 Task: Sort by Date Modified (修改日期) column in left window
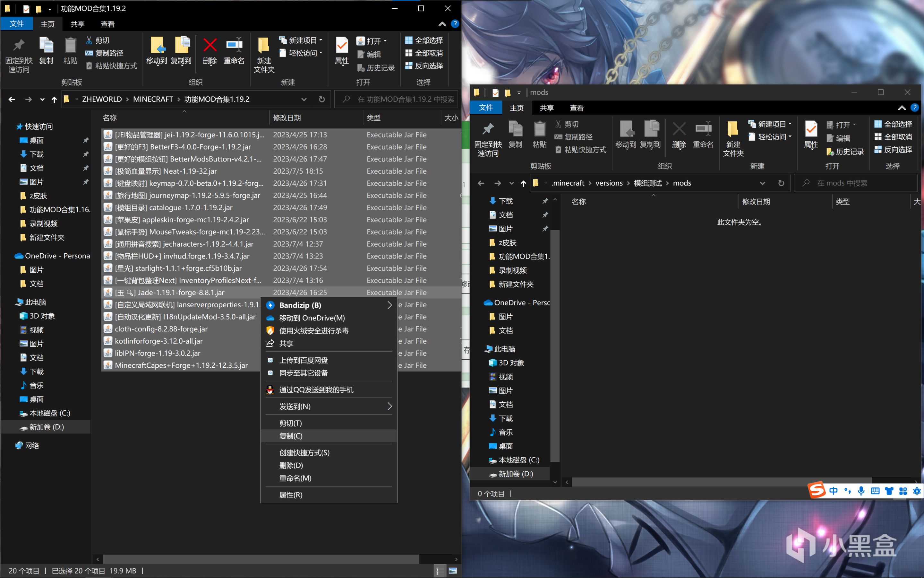[316, 118]
